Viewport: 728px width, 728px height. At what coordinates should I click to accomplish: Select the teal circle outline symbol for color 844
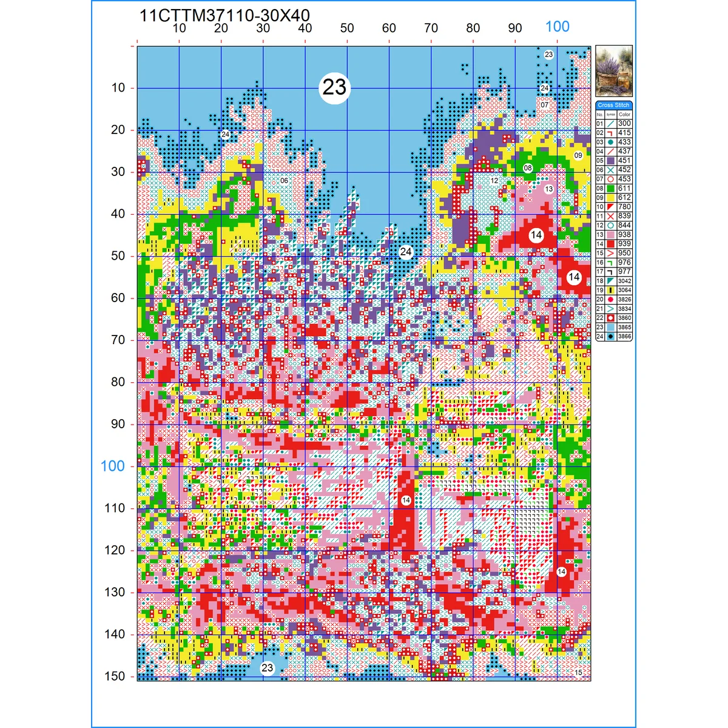coord(610,226)
